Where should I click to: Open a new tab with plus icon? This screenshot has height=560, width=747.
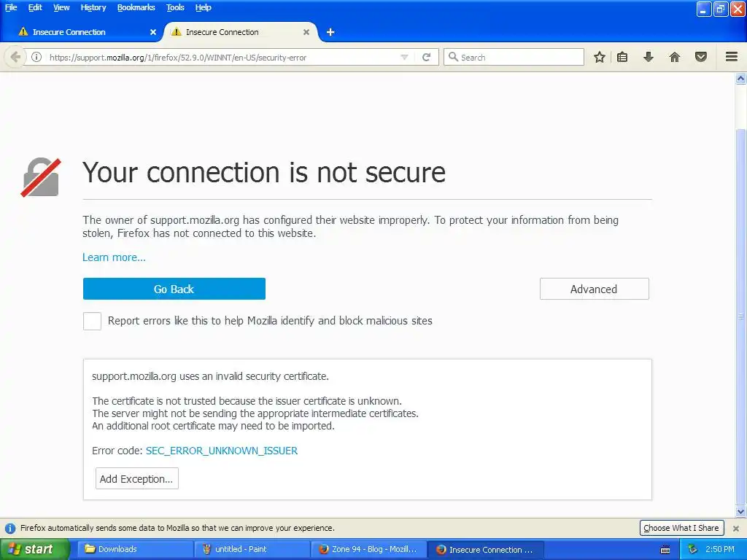click(330, 32)
